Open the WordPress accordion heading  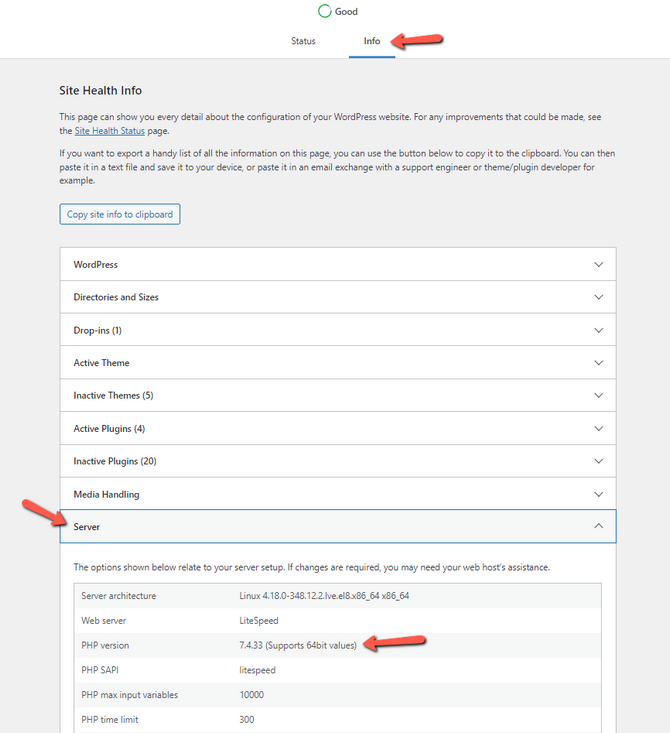point(96,265)
